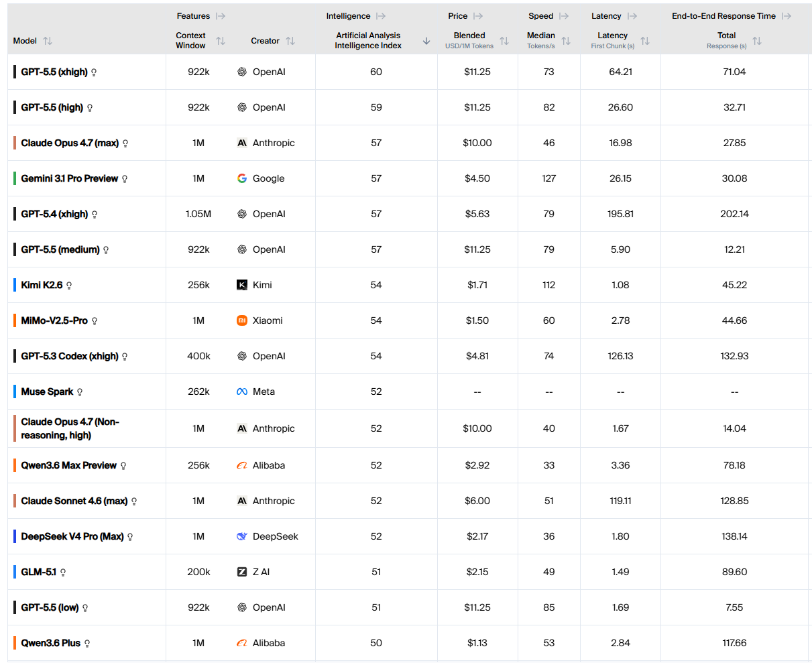
Task: Sort by Intelligence Index down arrow
Action: click(x=426, y=41)
